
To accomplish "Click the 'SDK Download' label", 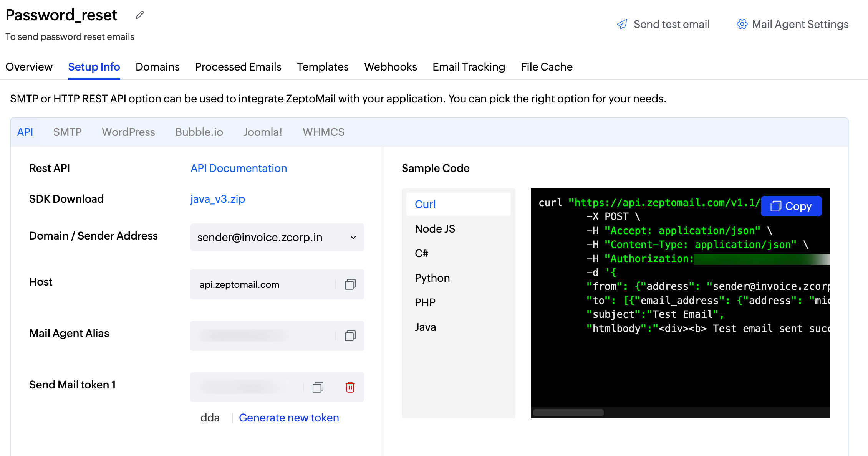I will pos(66,199).
